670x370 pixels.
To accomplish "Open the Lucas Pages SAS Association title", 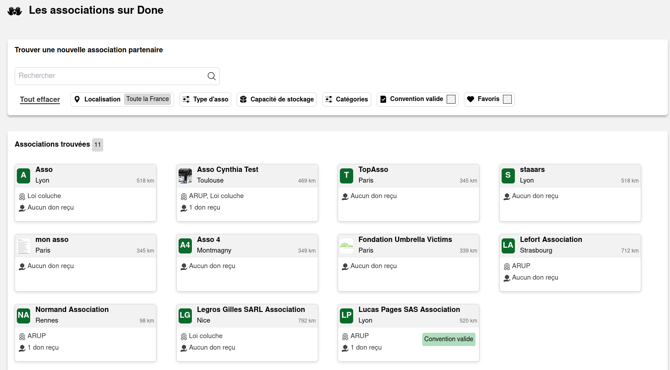I will click(x=409, y=310).
